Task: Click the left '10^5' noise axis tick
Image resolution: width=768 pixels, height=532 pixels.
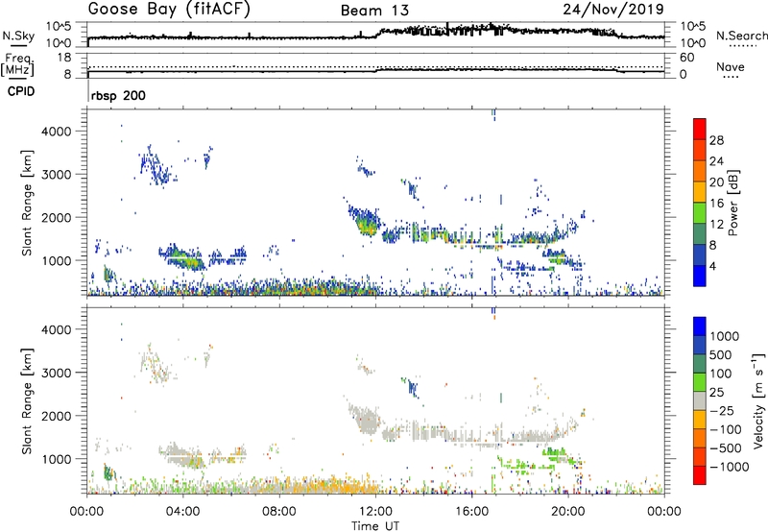Action: (x=59, y=26)
